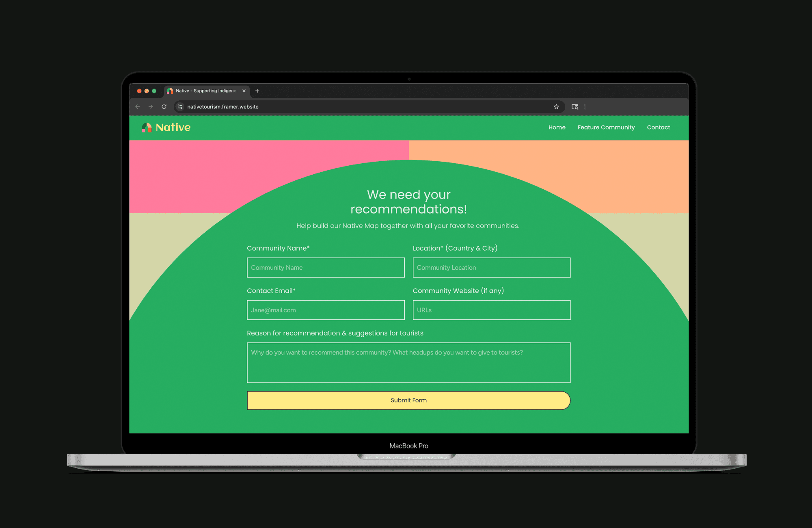Image resolution: width=812 pixels, height=528 pixels.
Task: Focus the recommendation reason text area
Action: pos(408,363)
